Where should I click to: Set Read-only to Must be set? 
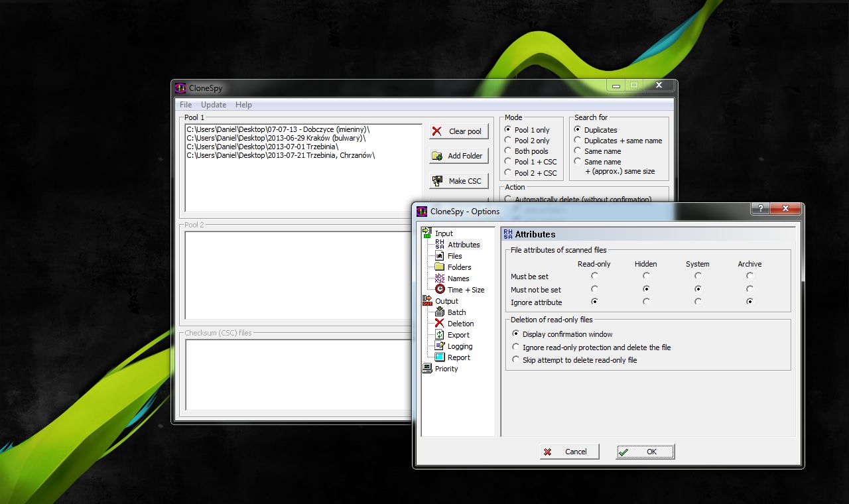[594, 276]
